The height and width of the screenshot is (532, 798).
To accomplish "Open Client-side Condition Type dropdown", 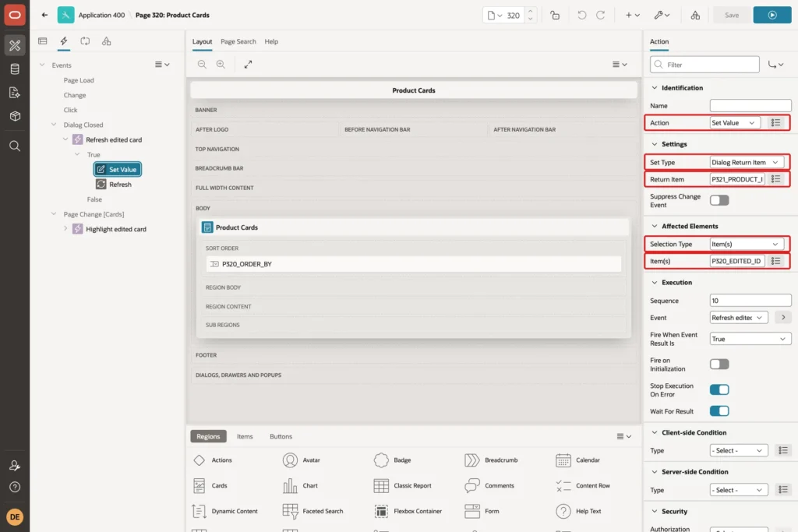I will pyautogui.click(x=739, y=451).
